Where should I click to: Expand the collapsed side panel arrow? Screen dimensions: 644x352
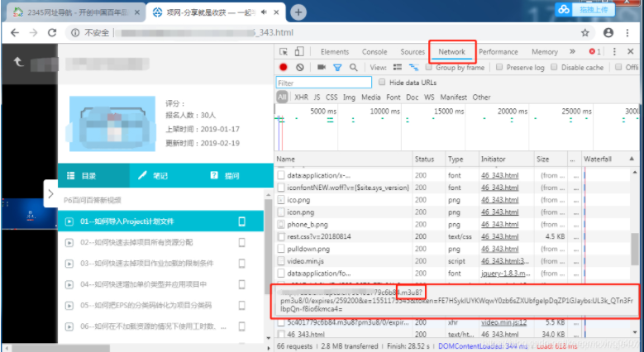(x=50, y=193)
